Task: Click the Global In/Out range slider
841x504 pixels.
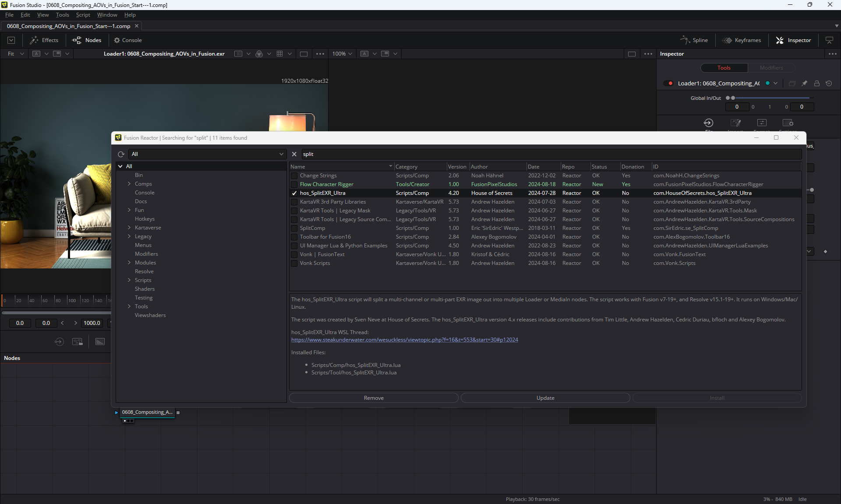Action: coord(771,98)
